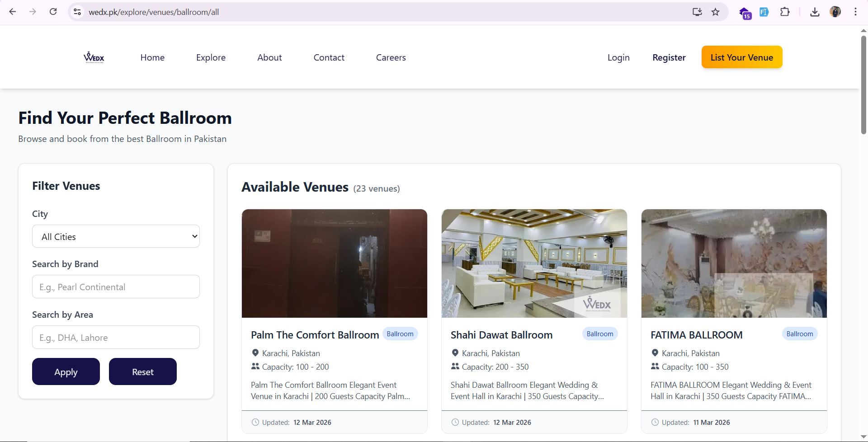
Task: Bookmark this page with the star icon
Action: pos(715,12)
